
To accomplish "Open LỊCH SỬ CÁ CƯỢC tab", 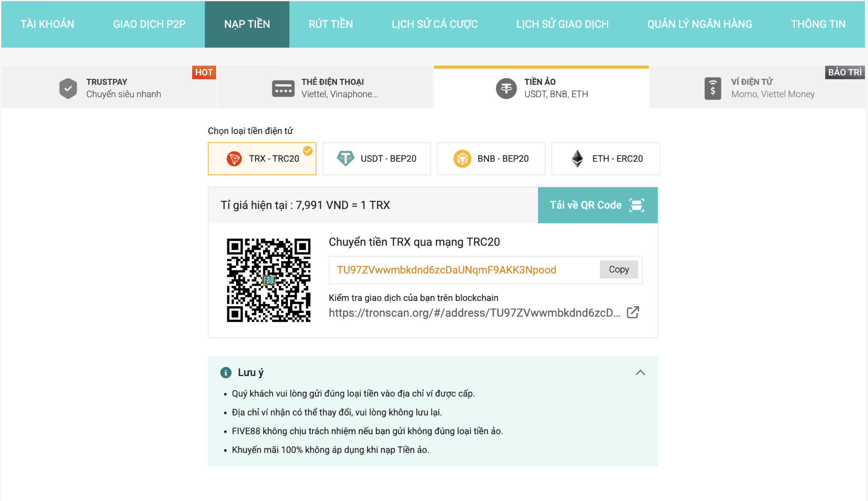I will 434,24.
